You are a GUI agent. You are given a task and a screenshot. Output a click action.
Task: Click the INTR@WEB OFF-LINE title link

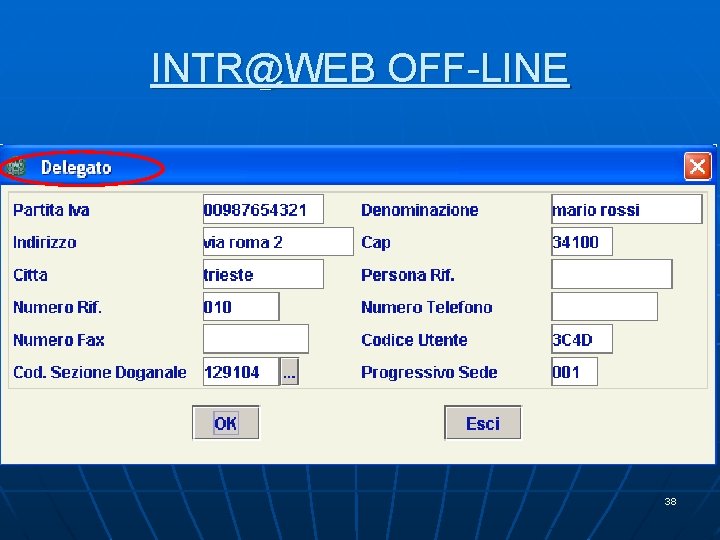[x=360, y=68]
